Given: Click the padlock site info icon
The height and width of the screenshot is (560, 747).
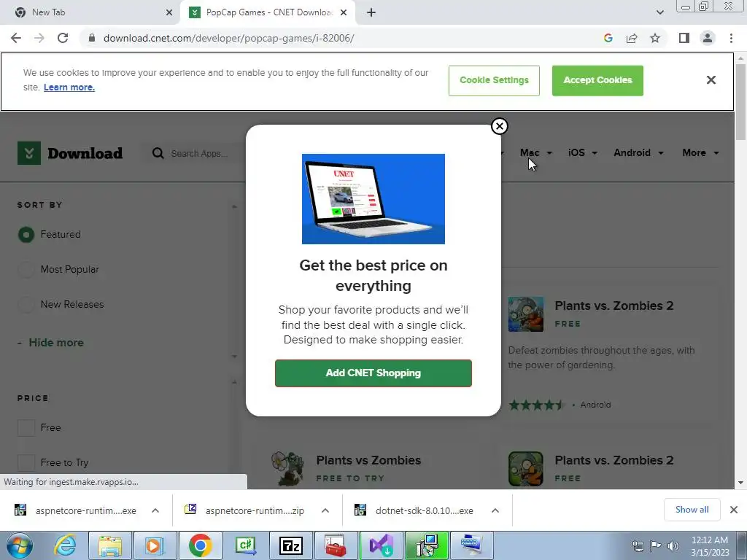Looking at the screenshot, I should click(x=92, y=38).
